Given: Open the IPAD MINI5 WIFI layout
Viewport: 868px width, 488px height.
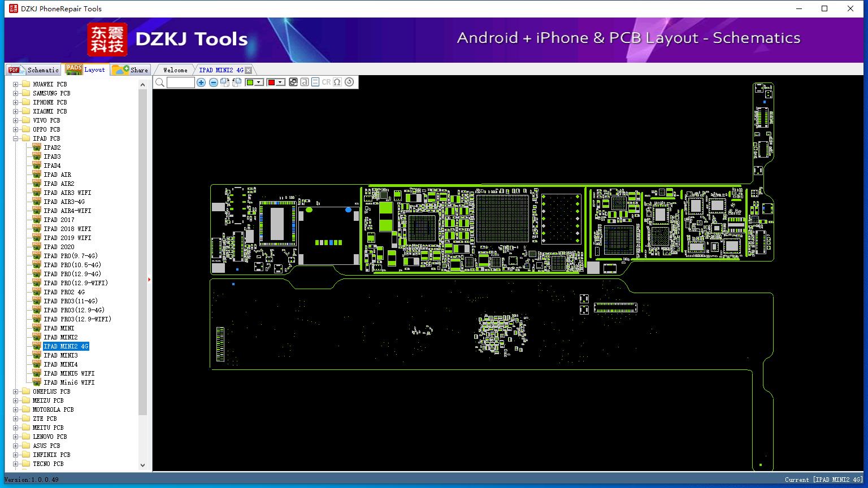Looking at the screenshot, I should [69, 373].
